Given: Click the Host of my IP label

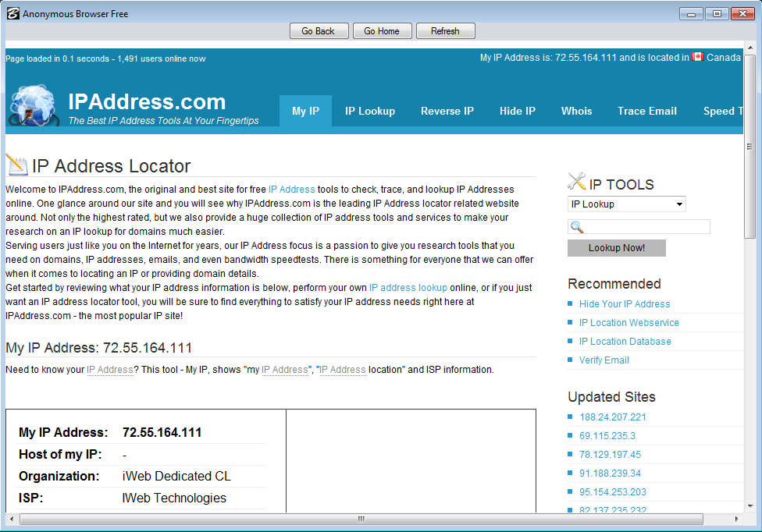Looking at the screenshot, I should coord(60,454).
